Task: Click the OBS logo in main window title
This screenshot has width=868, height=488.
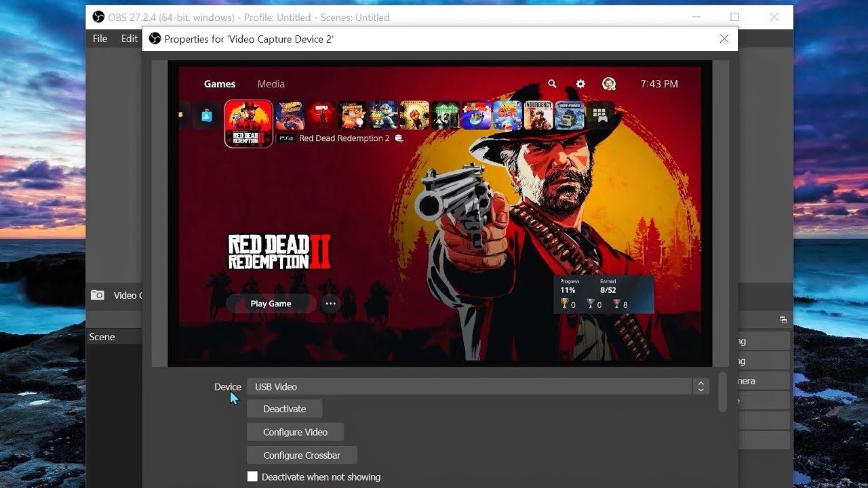Action: [98, 17]
